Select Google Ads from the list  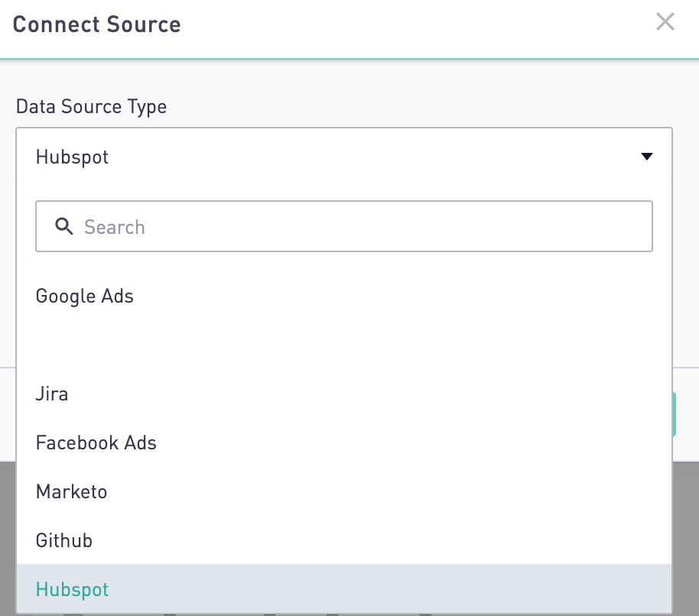click(344, 297)
